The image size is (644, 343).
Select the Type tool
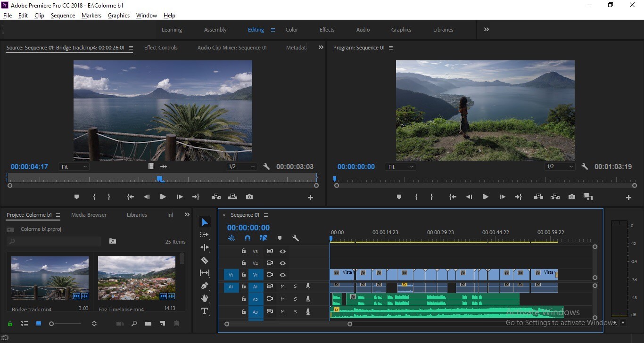point(205,311)
